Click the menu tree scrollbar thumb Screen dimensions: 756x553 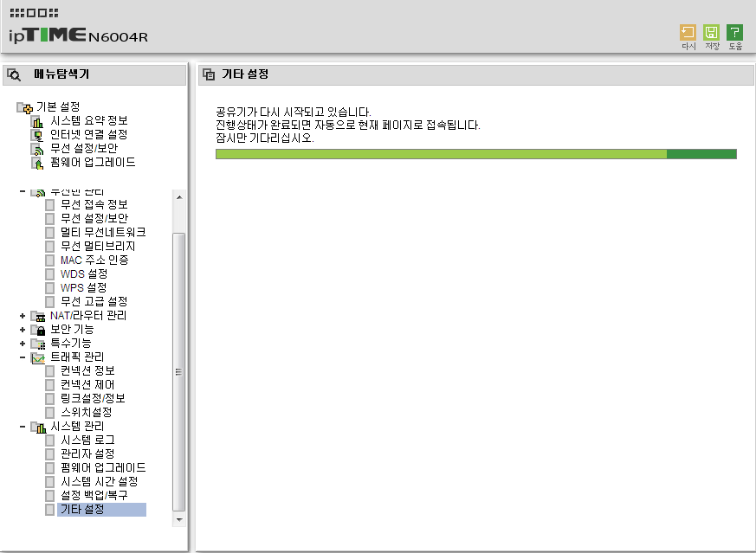click(x=179, y=372)
